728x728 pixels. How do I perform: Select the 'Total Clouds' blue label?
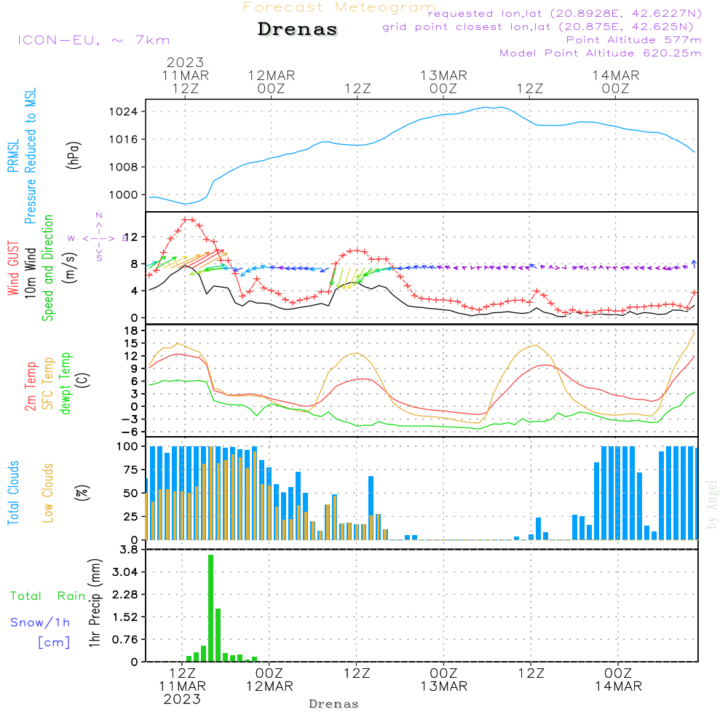coord(13,493)
